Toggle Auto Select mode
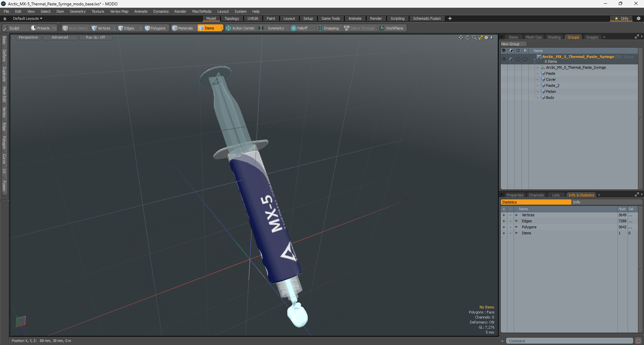 [75, 28]
